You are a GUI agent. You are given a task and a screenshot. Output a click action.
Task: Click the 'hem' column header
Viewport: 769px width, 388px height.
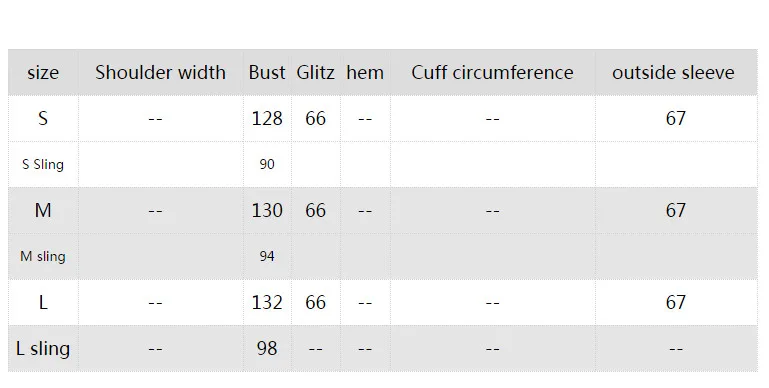pos(365,73)
